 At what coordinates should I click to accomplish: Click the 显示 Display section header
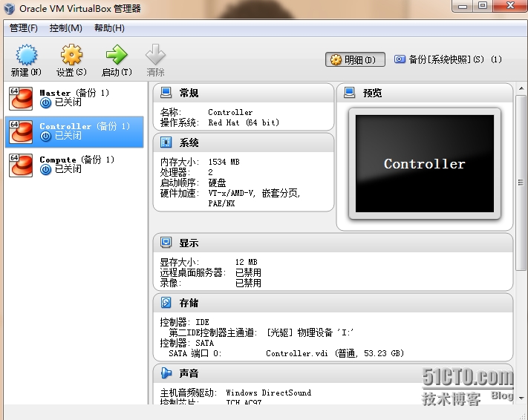333,243
